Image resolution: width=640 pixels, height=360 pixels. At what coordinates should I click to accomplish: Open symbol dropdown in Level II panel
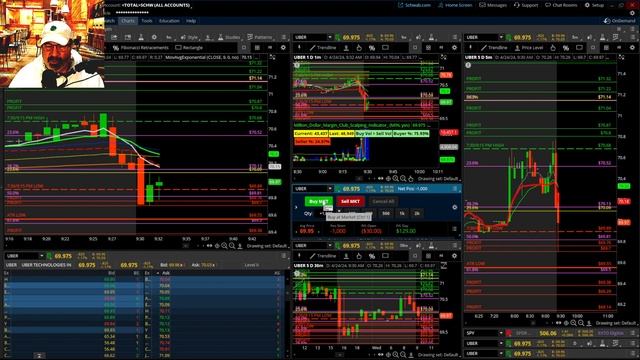pos(41,256)
